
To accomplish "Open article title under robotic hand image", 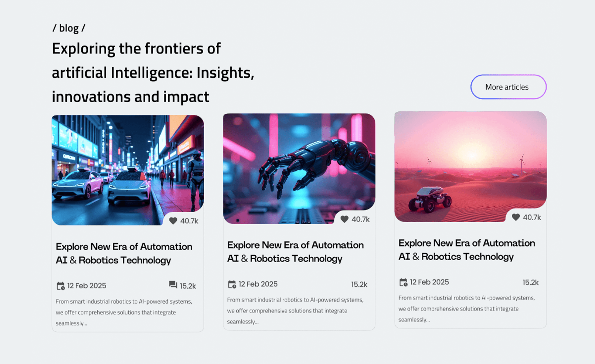I will click(x=295, y=252).
